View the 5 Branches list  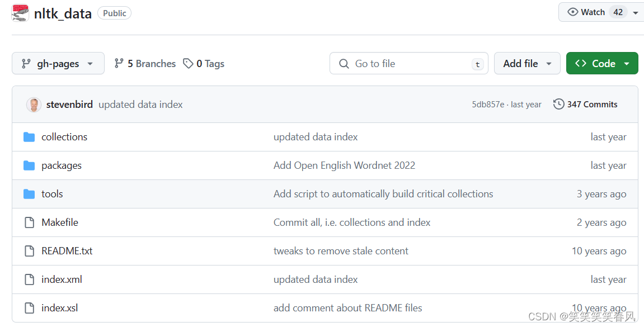145,64
